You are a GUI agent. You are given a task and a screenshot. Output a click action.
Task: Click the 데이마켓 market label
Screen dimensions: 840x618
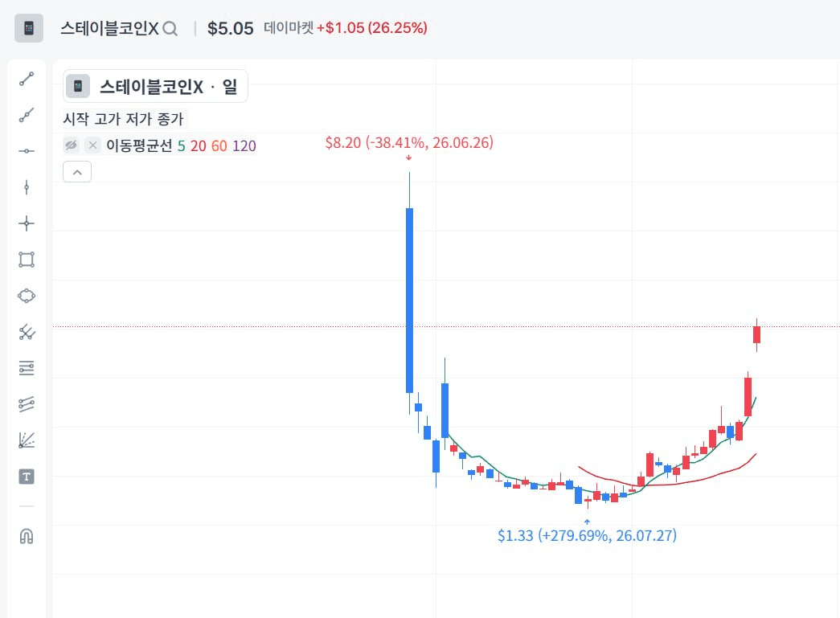289,28
